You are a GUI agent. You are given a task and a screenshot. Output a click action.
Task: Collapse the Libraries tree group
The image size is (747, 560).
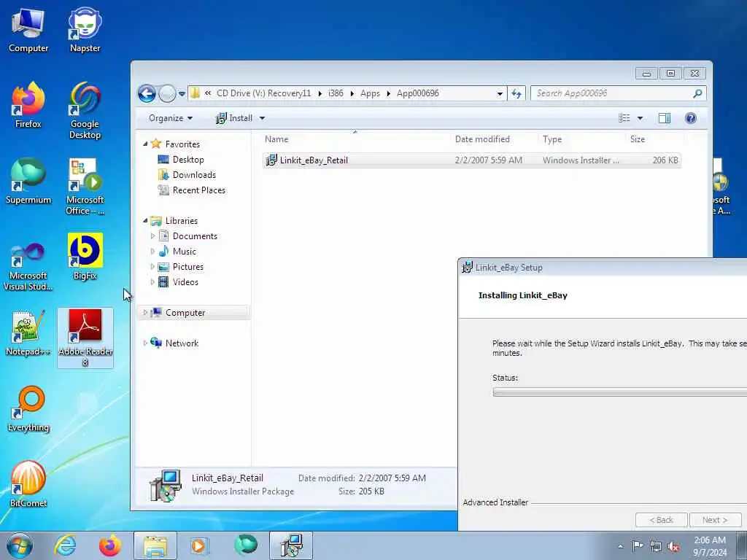pyautogui.click(x=145, y=220)
